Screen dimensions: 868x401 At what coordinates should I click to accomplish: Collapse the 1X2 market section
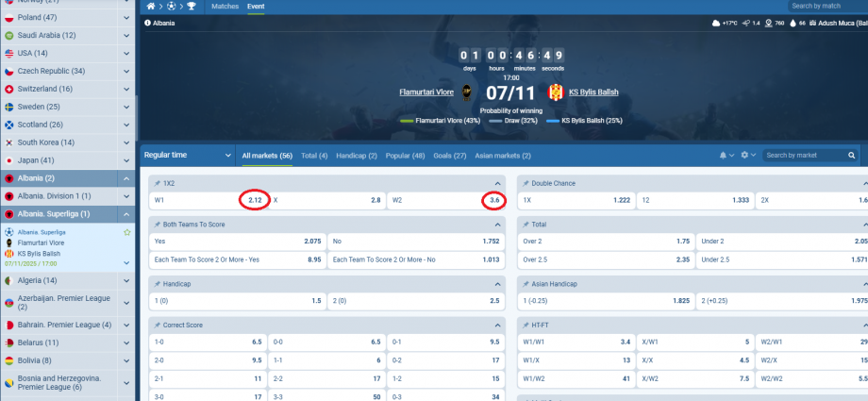pyautogui.click(x=497, y=183)
